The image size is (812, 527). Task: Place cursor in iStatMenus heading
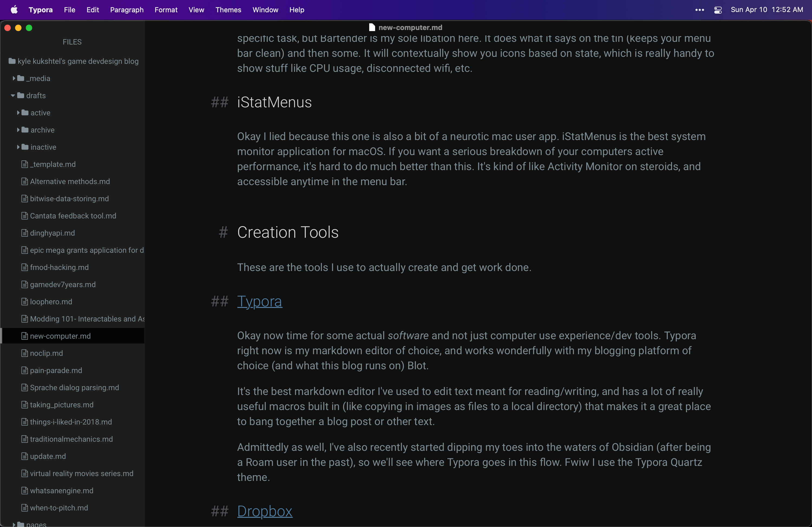click(274, 102)
